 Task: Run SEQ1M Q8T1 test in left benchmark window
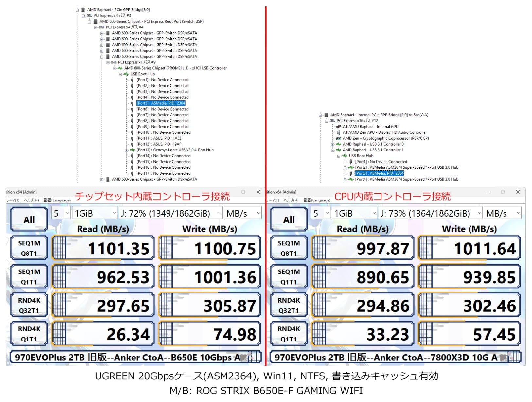click(x=29, y=248)
